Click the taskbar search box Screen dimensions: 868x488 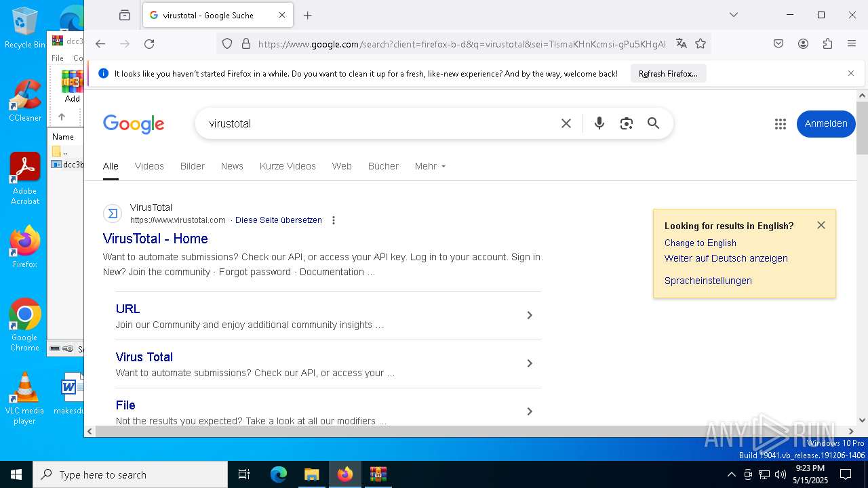click(x=130, y=474)
